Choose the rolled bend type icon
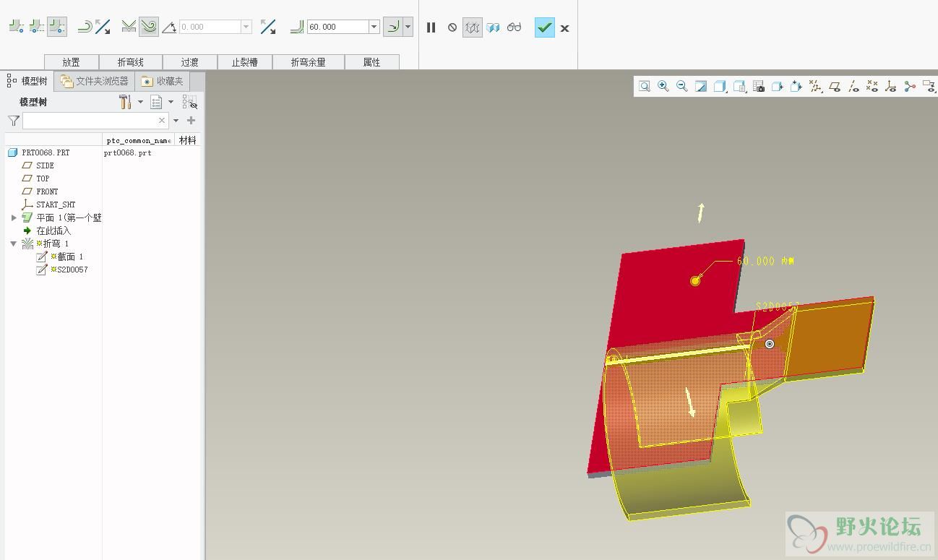Image resolution: width=938 pixels, height=560 pixels. click(149, 27)
